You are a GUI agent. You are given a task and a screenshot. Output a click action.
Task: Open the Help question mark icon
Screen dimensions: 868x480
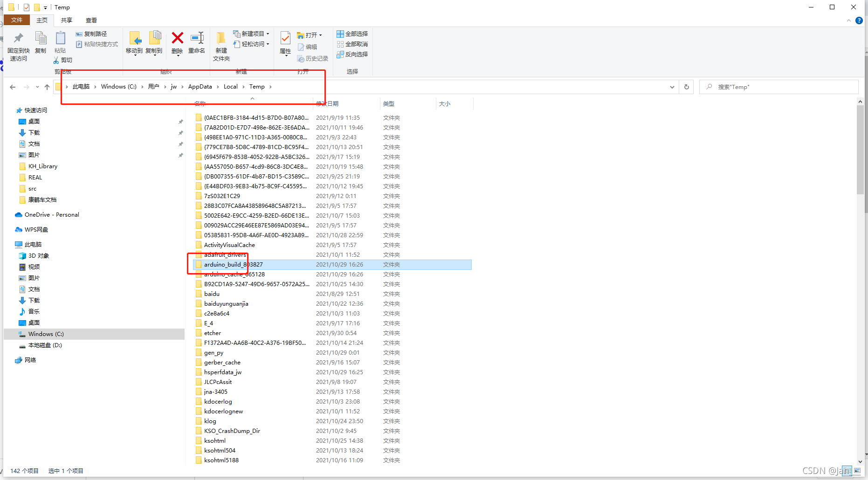click(x=859, y=21)
